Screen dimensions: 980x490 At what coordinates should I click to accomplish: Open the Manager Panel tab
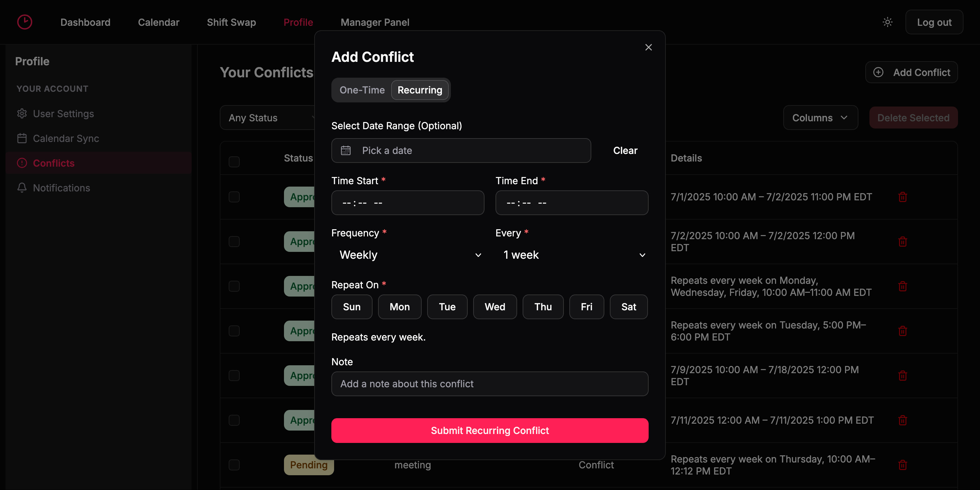click(375, 22)
